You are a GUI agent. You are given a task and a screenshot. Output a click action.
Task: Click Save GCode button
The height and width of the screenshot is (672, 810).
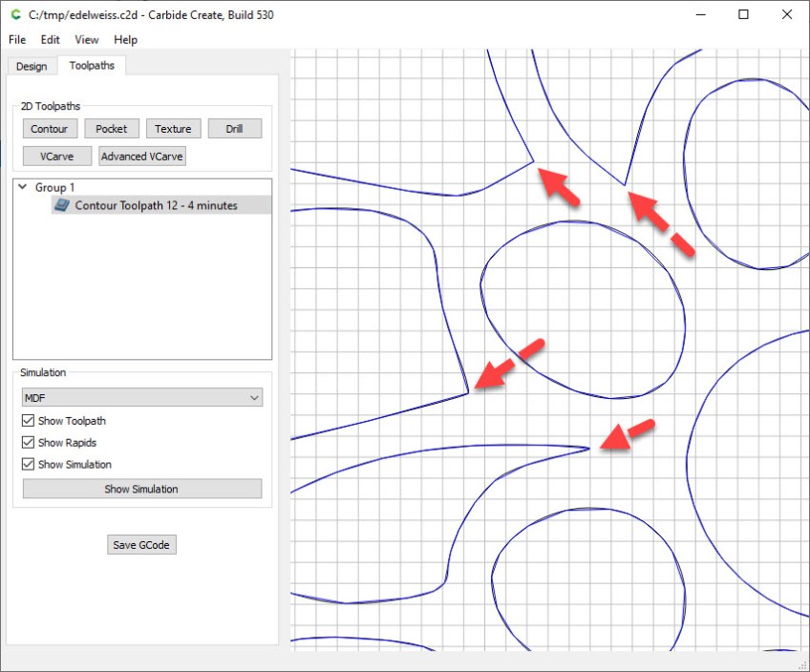(x=141, y=545)
